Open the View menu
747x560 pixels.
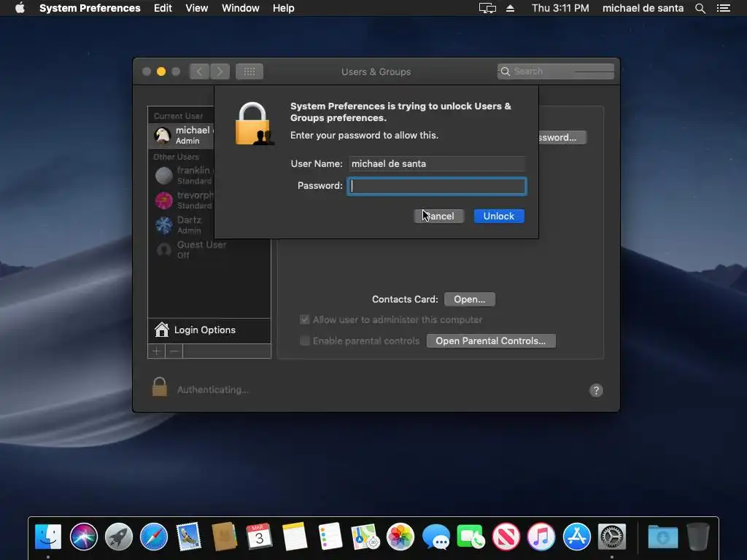tap(197, 8)
